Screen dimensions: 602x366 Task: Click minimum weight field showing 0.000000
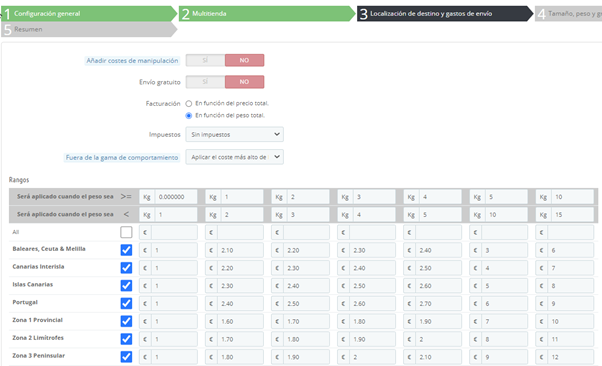pos(176,197)
